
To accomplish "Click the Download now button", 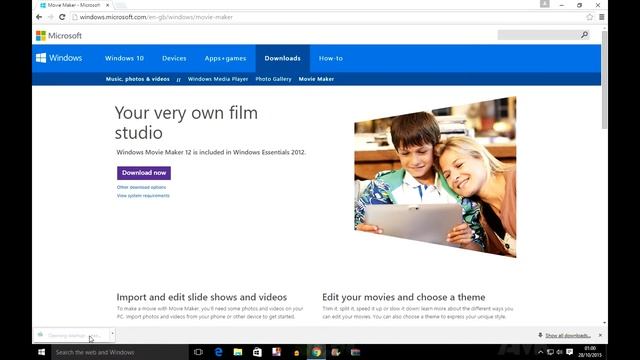I will click(144, 173).
